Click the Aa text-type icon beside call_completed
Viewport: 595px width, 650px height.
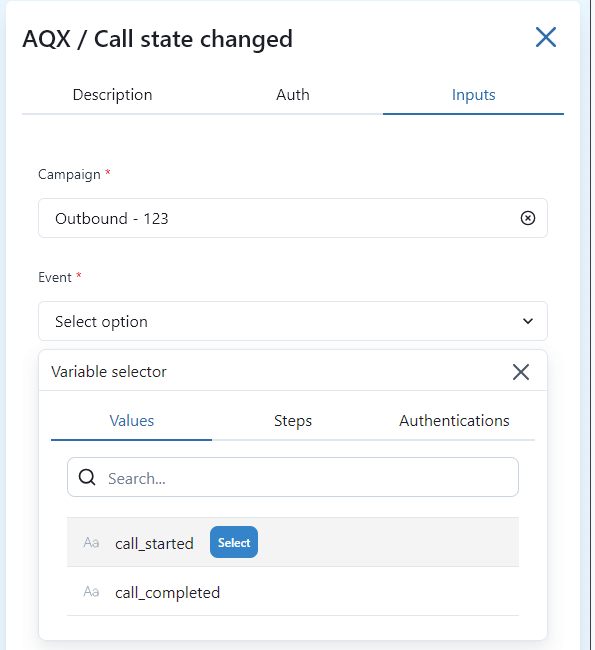(x=91, y=592)
